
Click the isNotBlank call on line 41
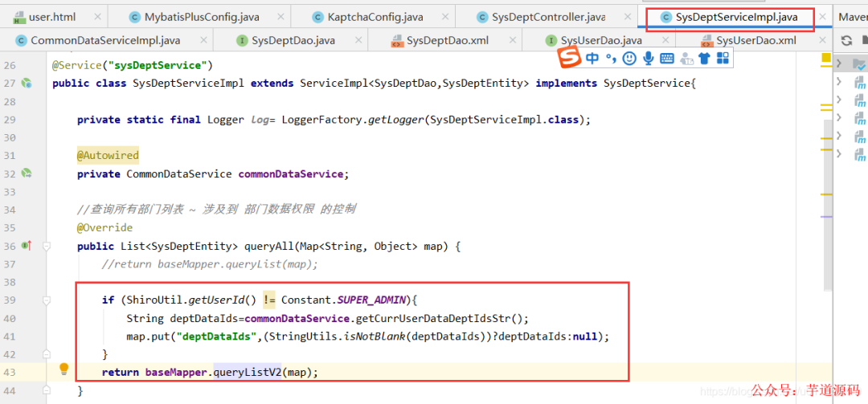coord(375,337)
